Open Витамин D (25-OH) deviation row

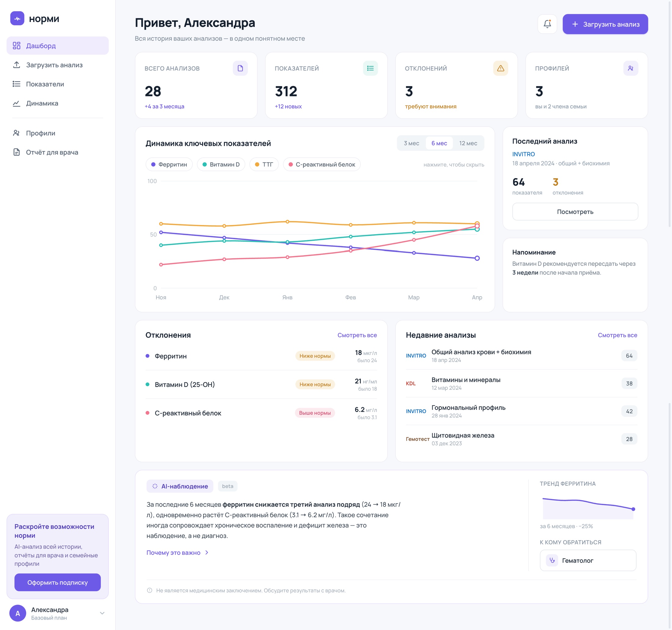261,384
